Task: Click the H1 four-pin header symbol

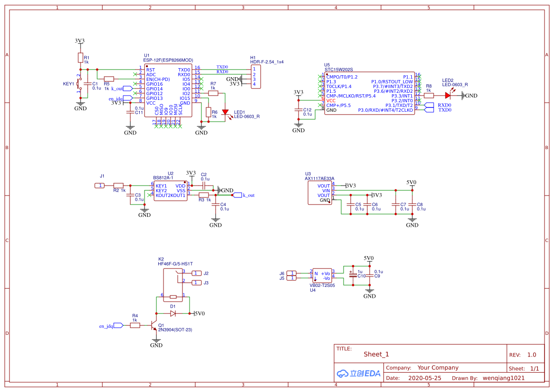Action: pyautogui.click(x=256, y=77)
